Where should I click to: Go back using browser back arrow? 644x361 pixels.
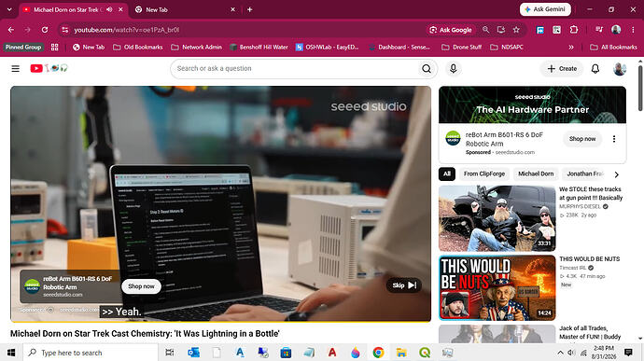click(x=11, y=30)
